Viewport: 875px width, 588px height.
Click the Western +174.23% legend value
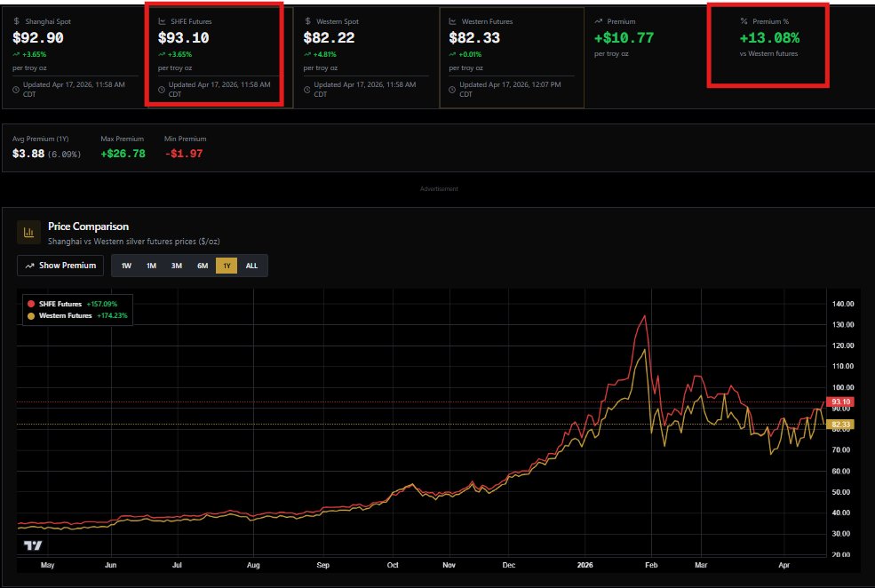[x=112, y=315]
